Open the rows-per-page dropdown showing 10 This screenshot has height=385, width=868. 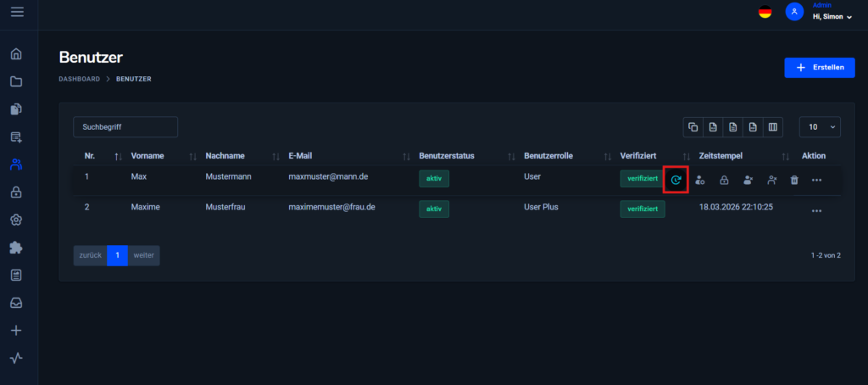820,127
